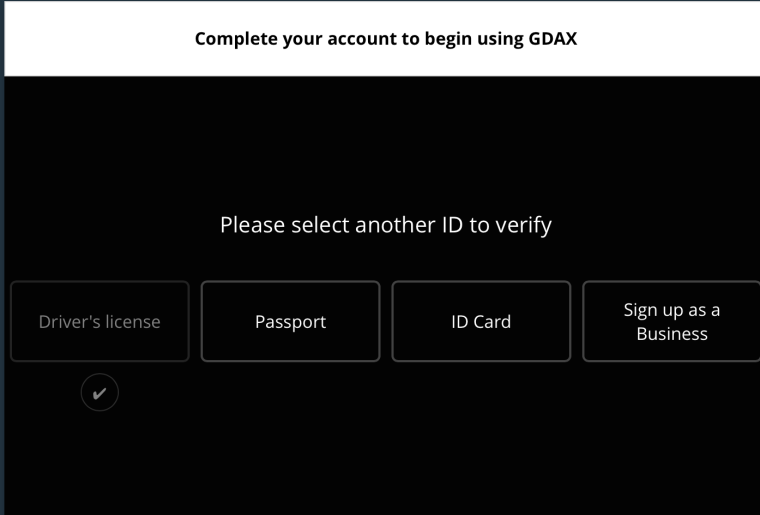
Task: Click the 'Driver's license' label text
Action: (x=99, y=322)
